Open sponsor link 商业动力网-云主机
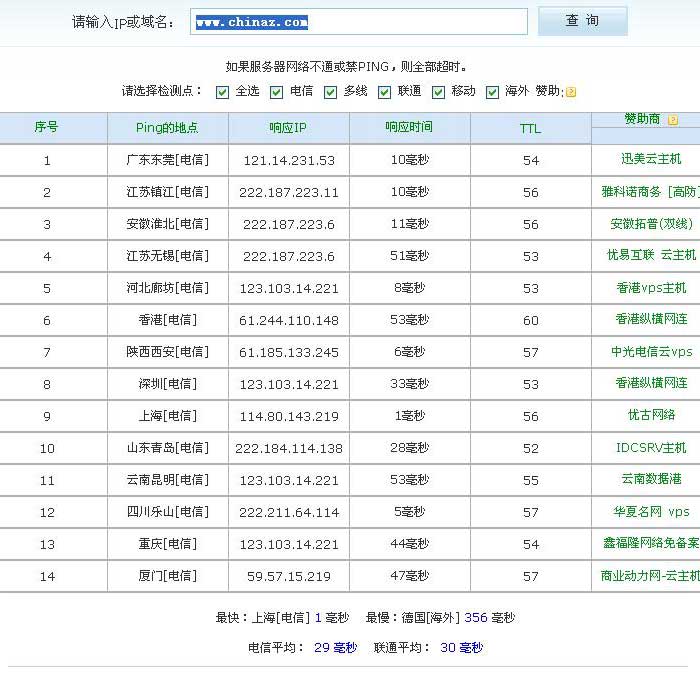700x700 pixels. 650,576
